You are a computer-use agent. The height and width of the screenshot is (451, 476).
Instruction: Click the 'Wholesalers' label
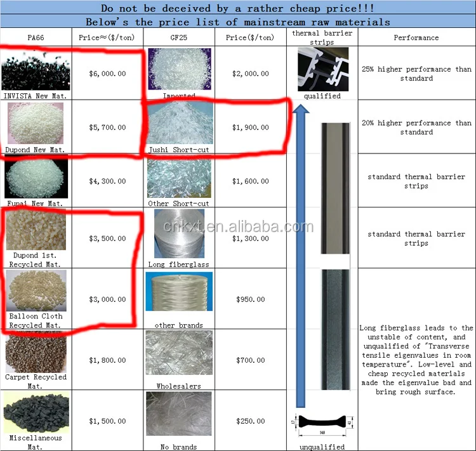pyautogui.click(x=179, y=386)
